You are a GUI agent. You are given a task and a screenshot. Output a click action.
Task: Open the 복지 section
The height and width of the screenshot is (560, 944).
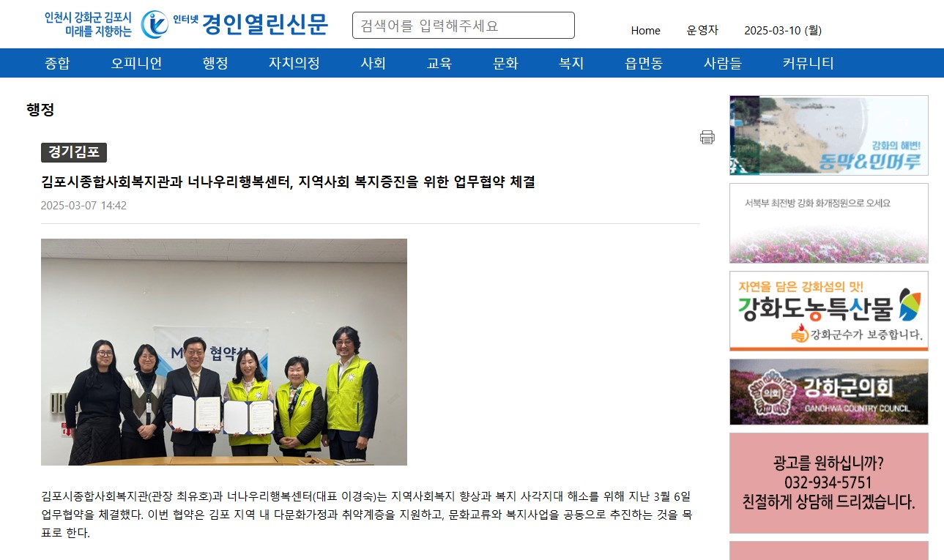pos(571,63)
